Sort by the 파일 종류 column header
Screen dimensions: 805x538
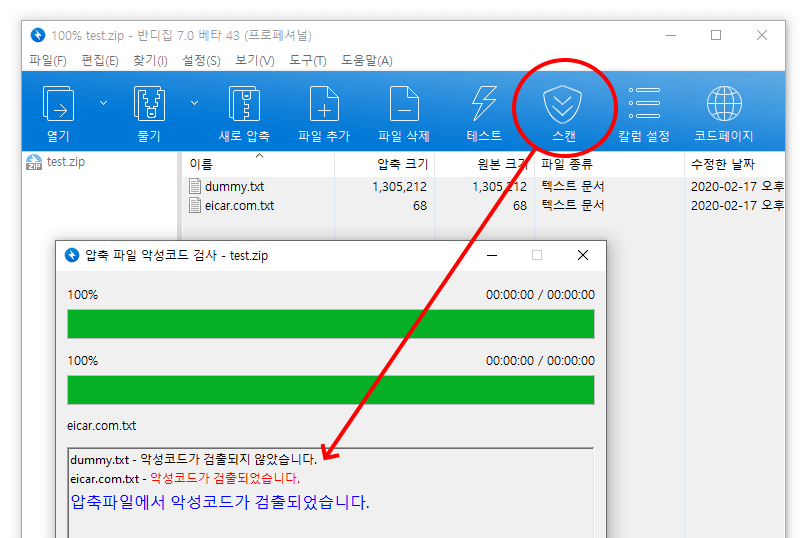(x=609, y=164)
